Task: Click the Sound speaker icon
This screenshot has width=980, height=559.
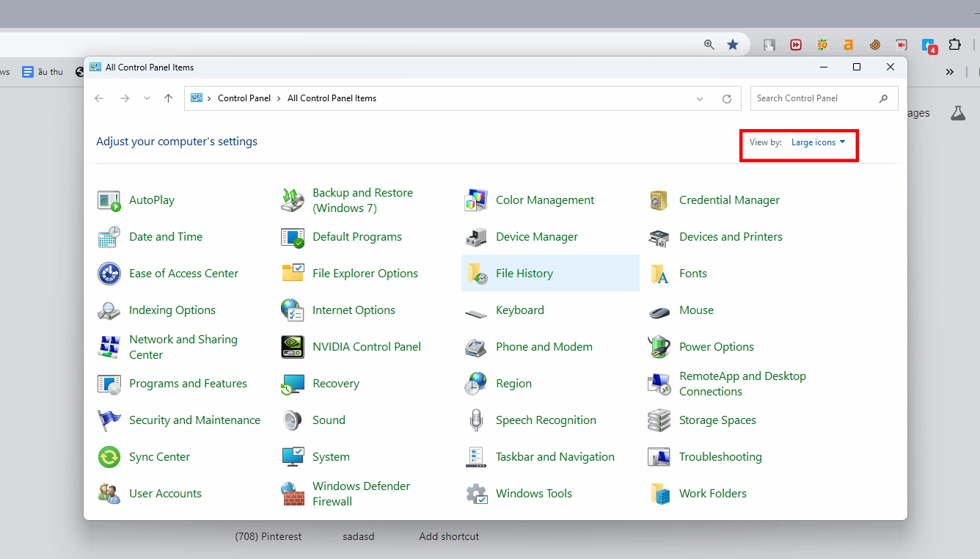Action: pyautogui.click(x=293, y=420)
